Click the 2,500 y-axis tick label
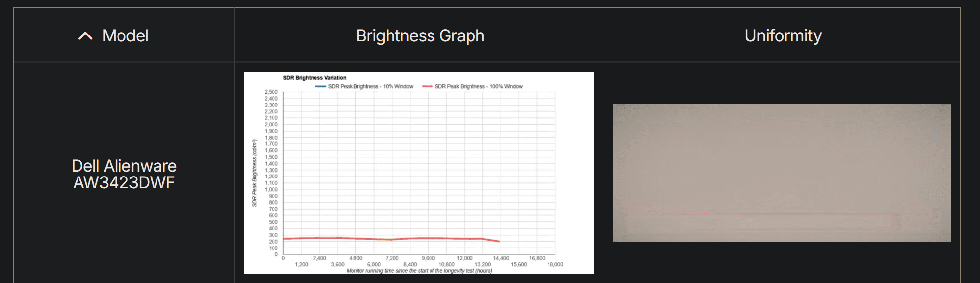Image resolution: width=980 pixels, height=283 pixels. coord(271,92)
